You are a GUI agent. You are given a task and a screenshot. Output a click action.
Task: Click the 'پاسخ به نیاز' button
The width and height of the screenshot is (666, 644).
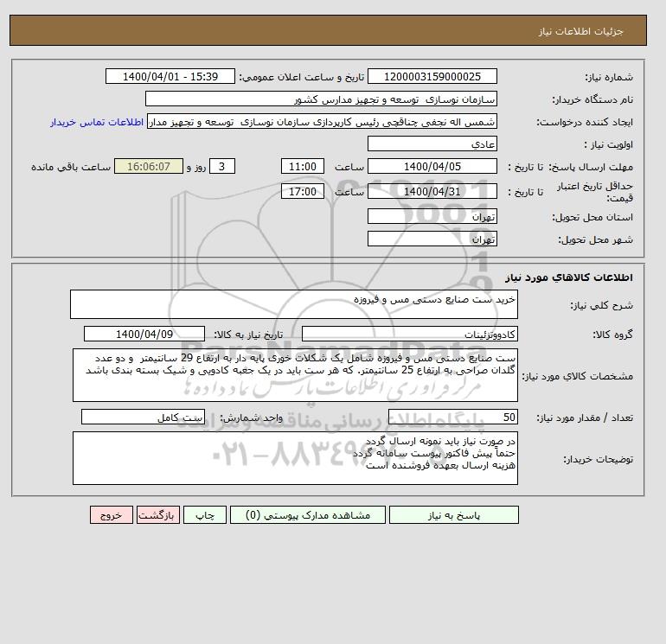coord(453,515)
